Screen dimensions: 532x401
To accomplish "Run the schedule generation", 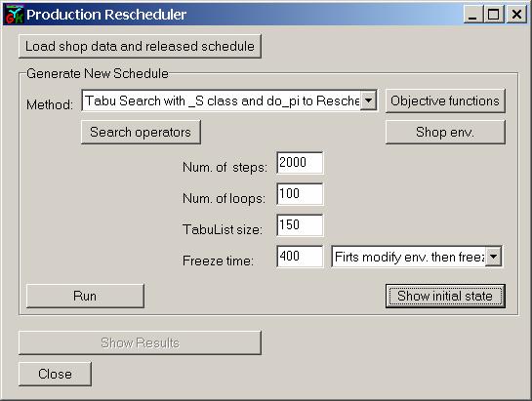I will tap(85, 297).
